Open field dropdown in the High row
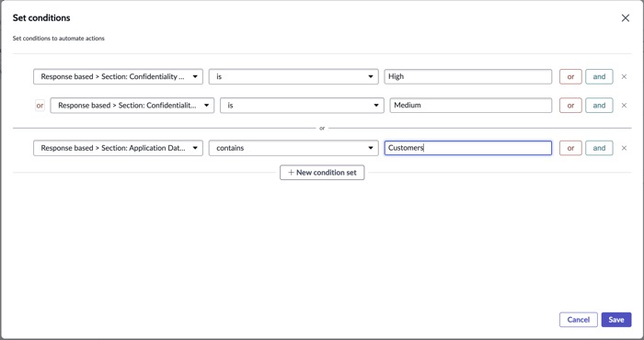This screenshot has width=644, height=340. tap(118, 76)
